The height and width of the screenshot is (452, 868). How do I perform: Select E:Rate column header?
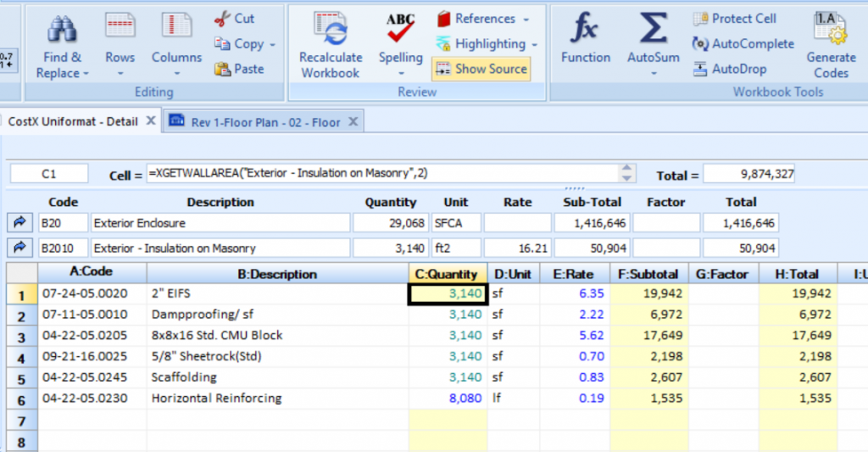574,274
